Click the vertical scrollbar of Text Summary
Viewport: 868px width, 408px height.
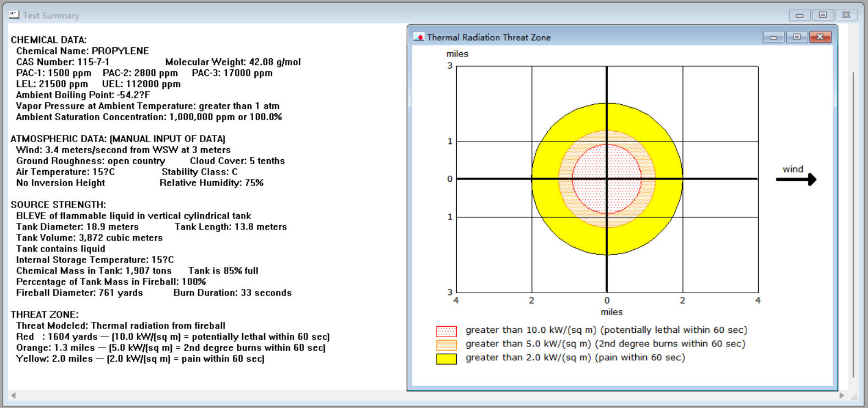click(853, 225)
